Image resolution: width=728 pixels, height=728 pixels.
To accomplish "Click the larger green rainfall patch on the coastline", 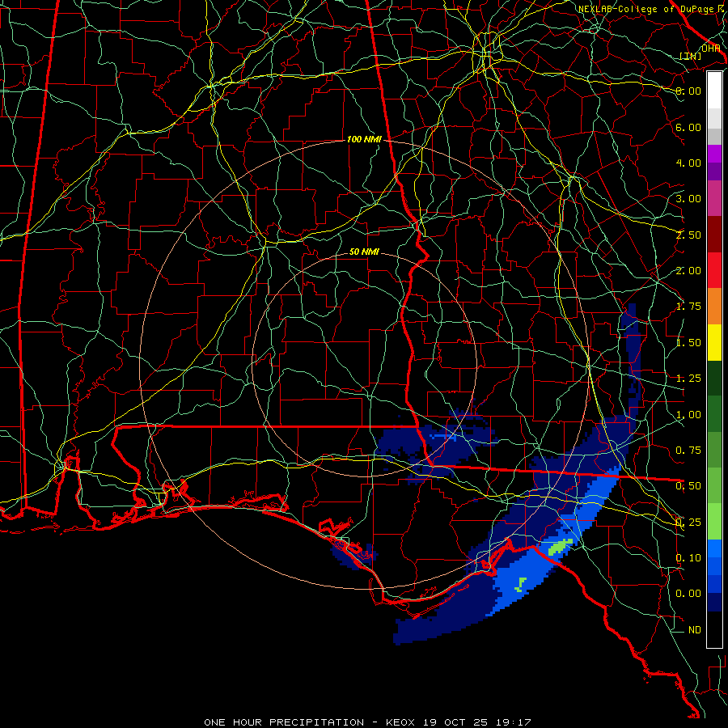I will 561,547.
